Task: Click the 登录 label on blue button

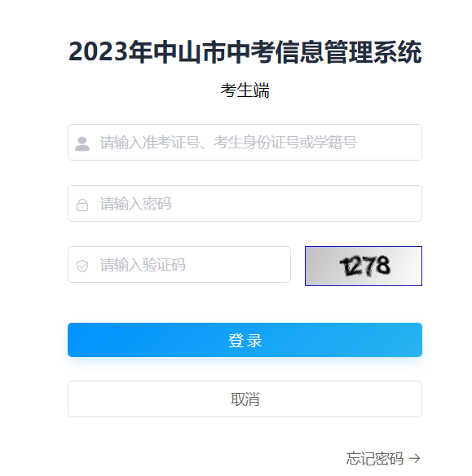Action: 245,340
